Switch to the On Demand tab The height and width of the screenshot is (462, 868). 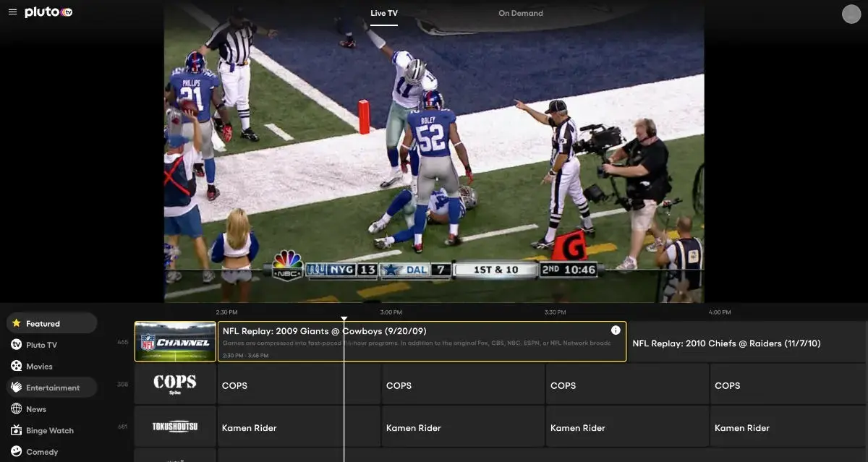[520, 13]
